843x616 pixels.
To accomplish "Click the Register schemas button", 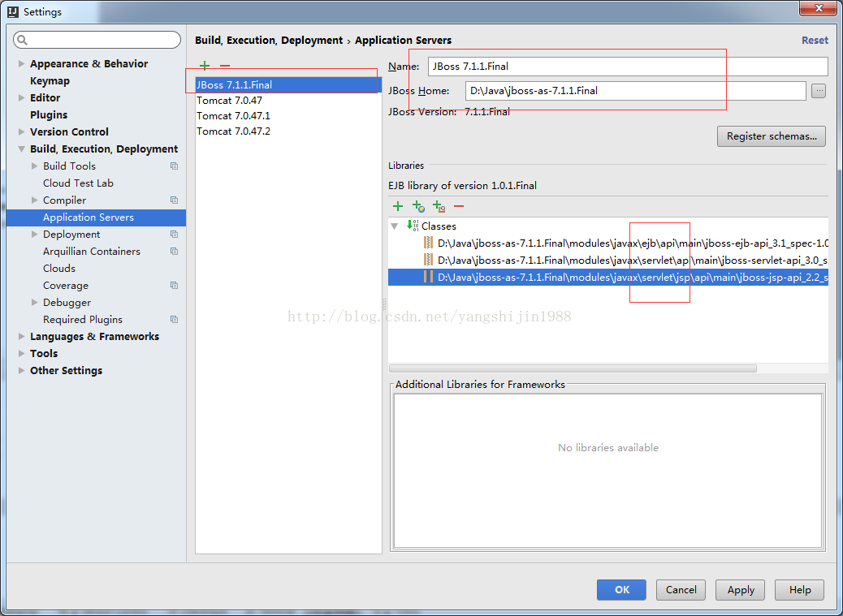I will tap(771, 136).
